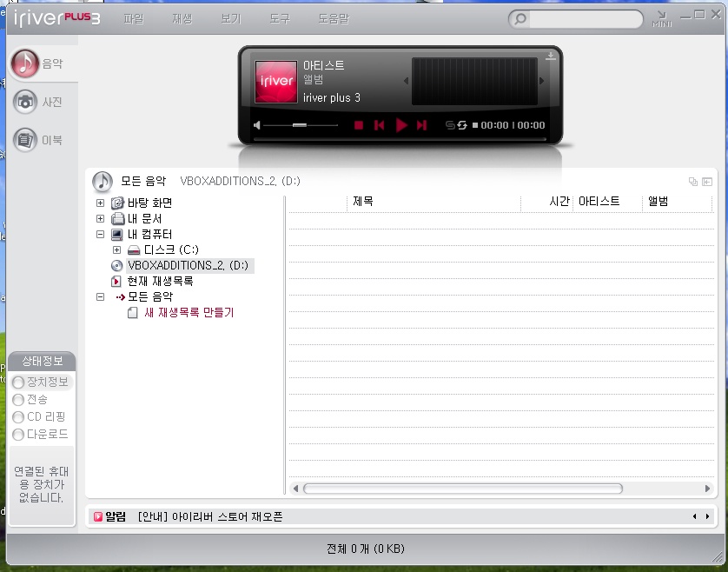Click right arrow beside the visualizer

tap(541, 81)
